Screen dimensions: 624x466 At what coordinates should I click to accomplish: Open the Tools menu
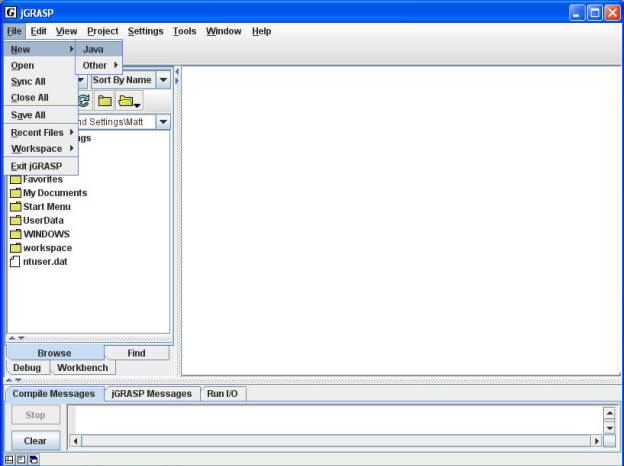(x=184, y=31)
